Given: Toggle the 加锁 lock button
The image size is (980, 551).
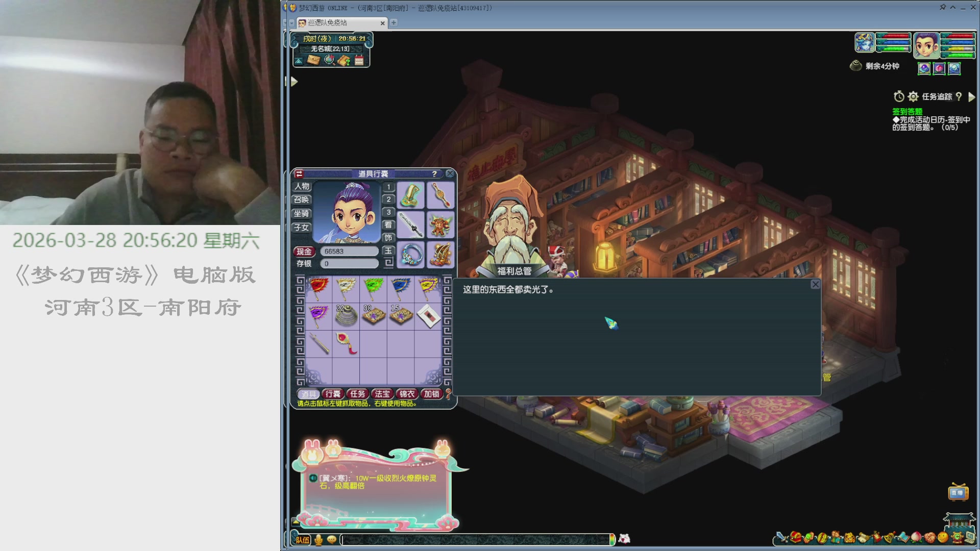Looking at the screenshot, I should point(432,394).
